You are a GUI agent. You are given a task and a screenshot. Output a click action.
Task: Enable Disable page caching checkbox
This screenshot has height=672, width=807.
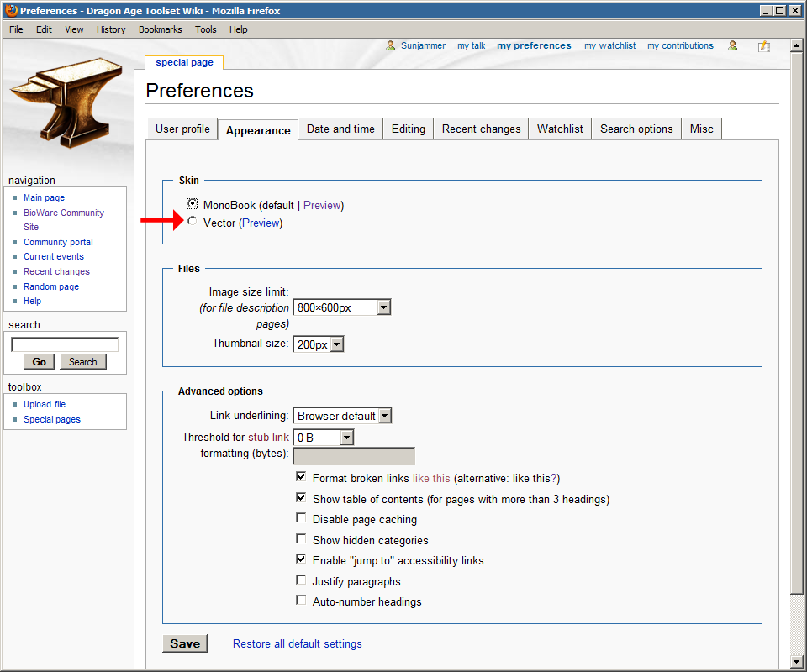[301, 519]
